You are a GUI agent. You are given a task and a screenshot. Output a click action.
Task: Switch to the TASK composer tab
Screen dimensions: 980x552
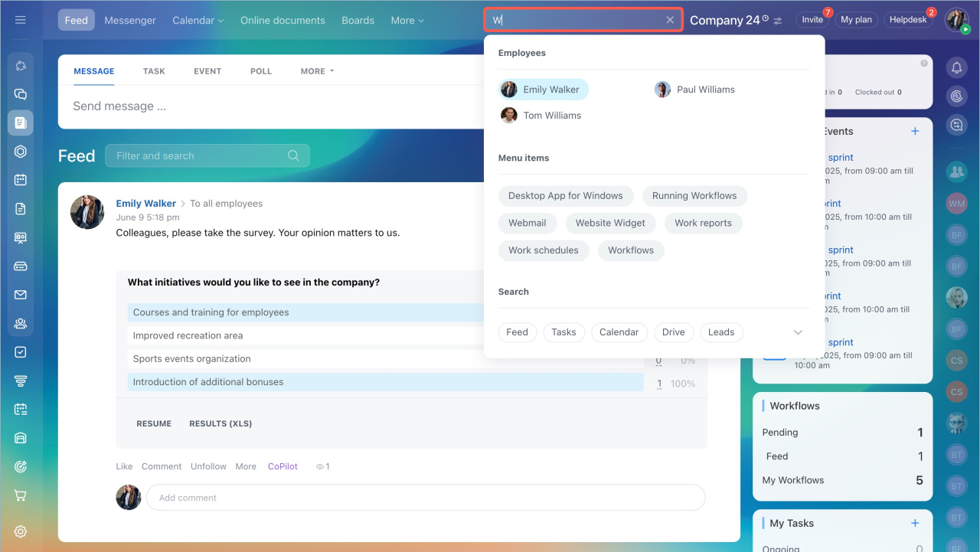[x=154, y=71]
